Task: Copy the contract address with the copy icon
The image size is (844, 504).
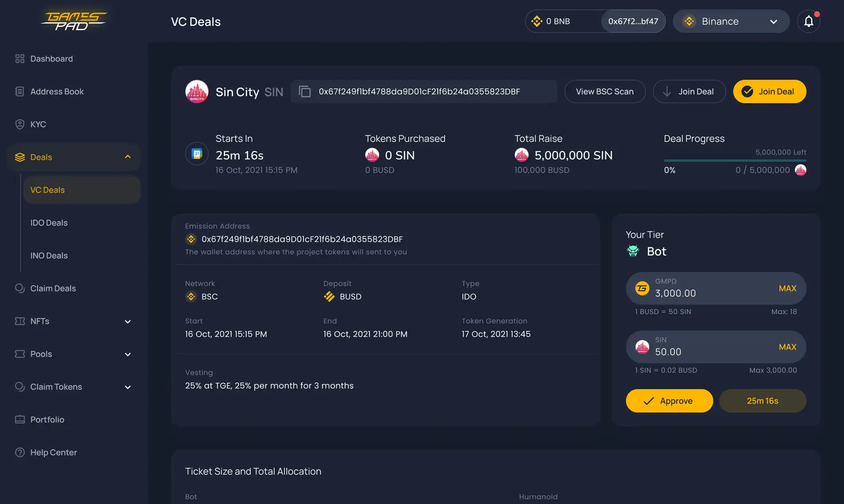Action: click(x=305, y=91)
